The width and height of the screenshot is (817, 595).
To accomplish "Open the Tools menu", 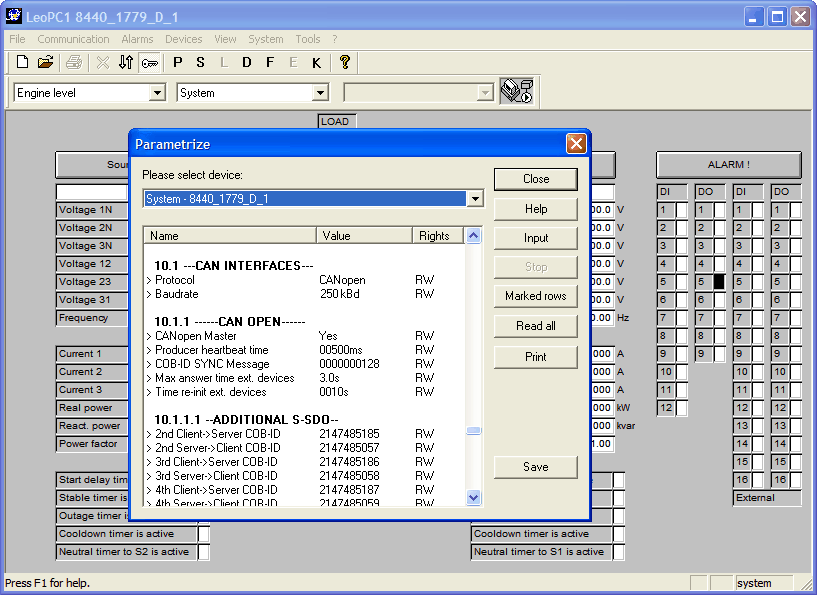I will click(x=307, y=39).
